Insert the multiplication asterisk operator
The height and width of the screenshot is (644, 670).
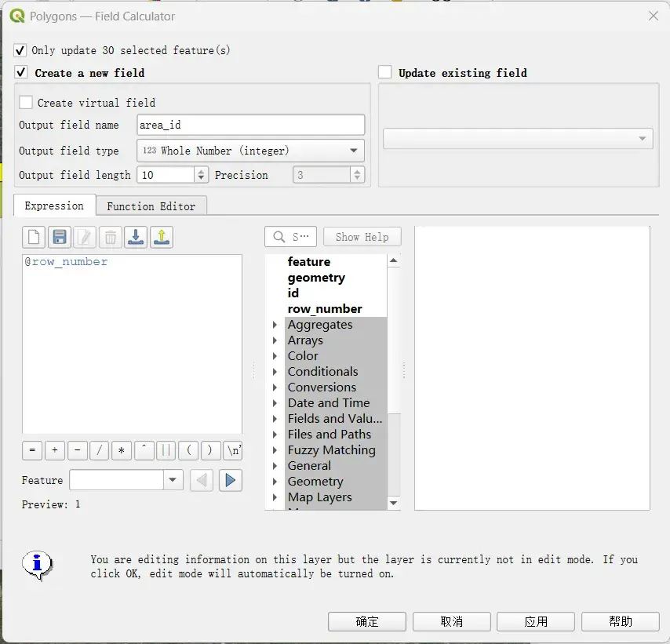(122, 450)
